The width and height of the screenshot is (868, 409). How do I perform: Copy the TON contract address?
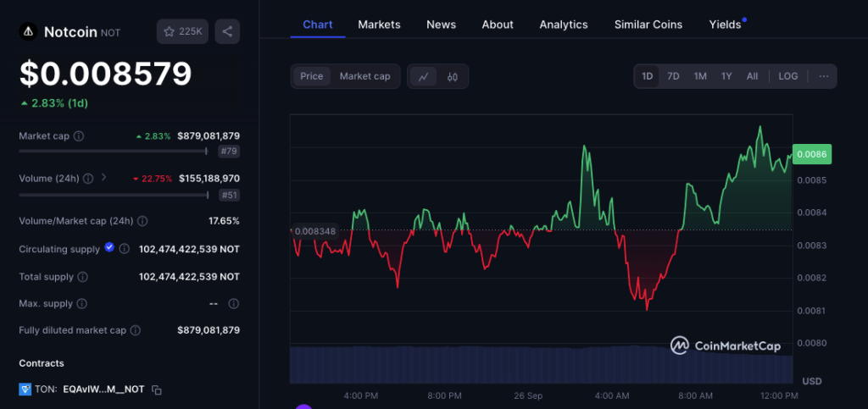[x=157, y=390]
